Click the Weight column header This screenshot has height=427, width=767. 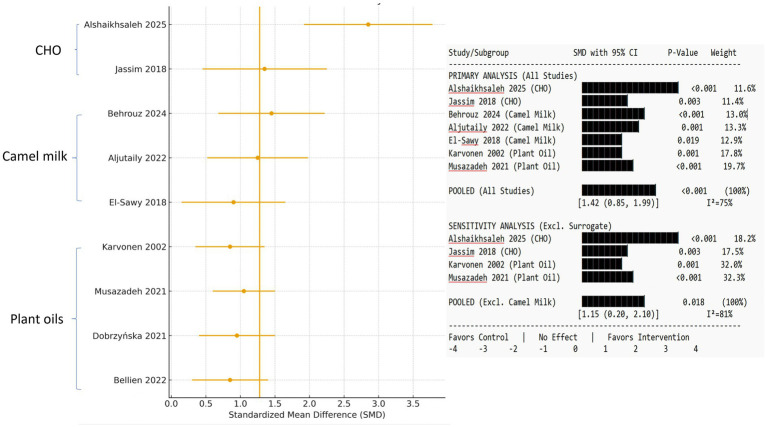click(x=723, y=53)
